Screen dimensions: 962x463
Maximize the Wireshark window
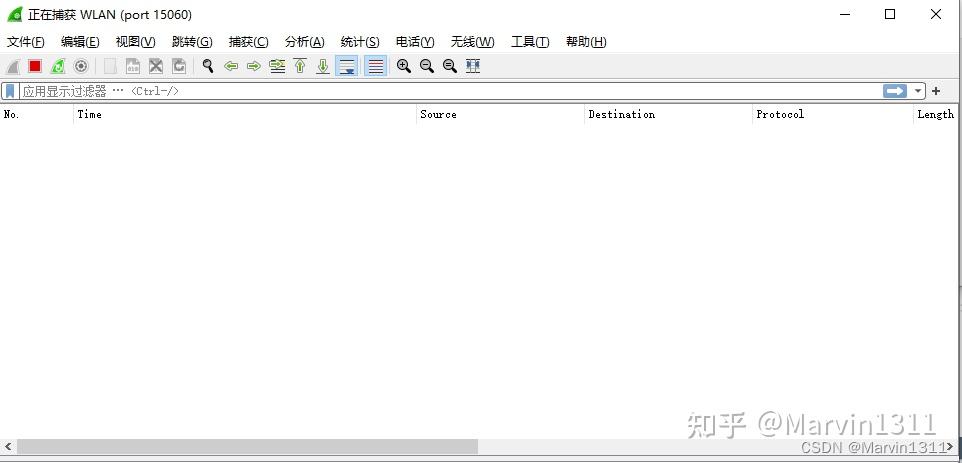click(x=890, y=14)
